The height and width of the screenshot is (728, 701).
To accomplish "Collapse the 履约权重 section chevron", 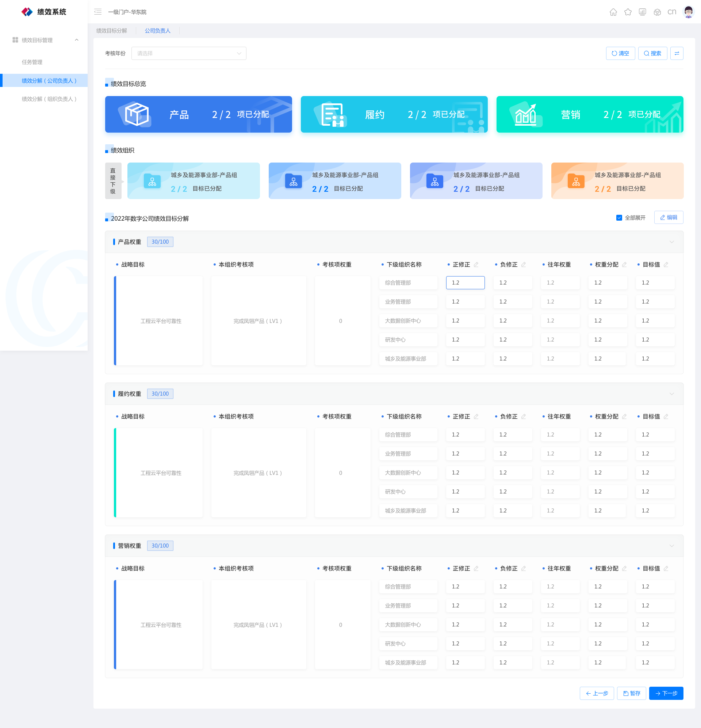I will (671, 394).
